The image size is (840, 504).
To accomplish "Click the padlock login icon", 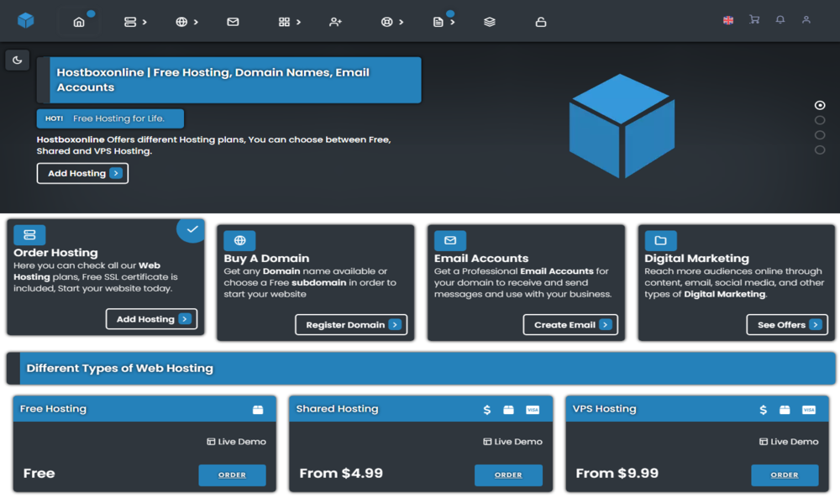I will coord(541,22).
